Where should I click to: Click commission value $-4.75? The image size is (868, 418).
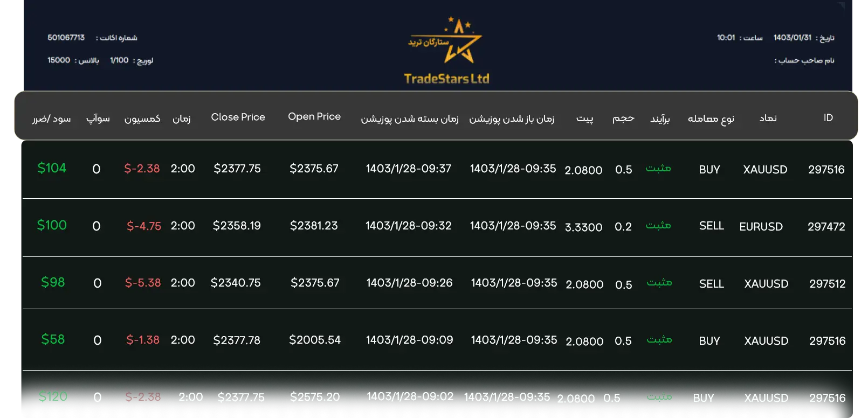point(144,226)
